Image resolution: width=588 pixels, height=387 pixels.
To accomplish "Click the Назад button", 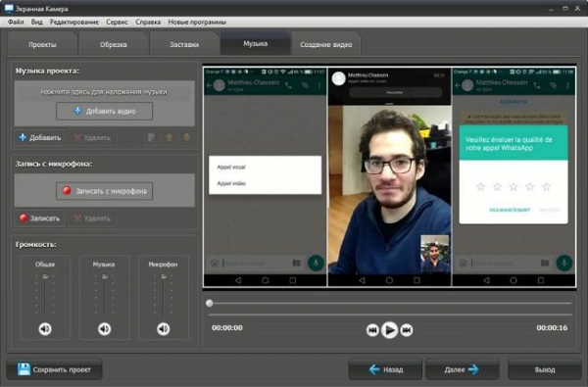I will [385, 369].
